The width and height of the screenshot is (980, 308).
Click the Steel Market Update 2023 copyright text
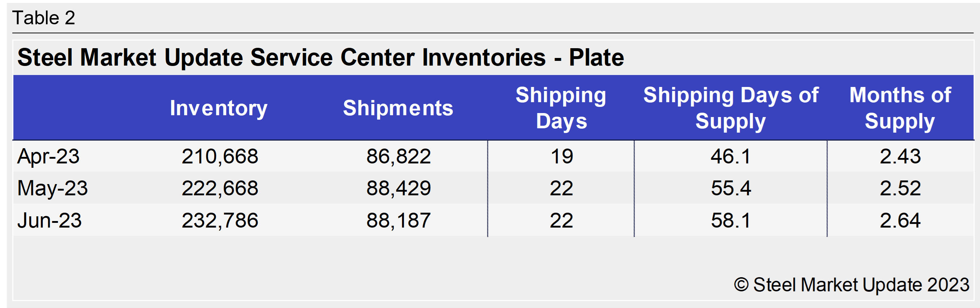coord(852,285)
